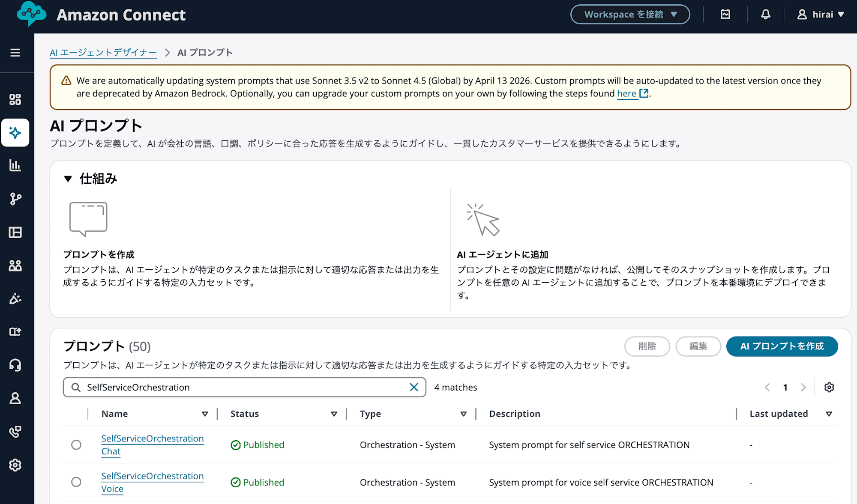
Task: Click the search magnifier icon
Action: coord(76,387)
